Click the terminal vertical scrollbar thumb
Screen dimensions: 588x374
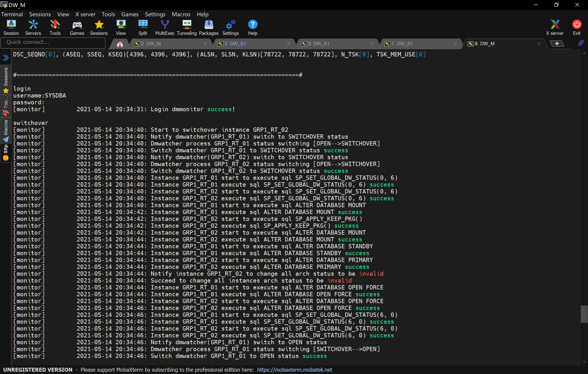(x=584, y=314)
